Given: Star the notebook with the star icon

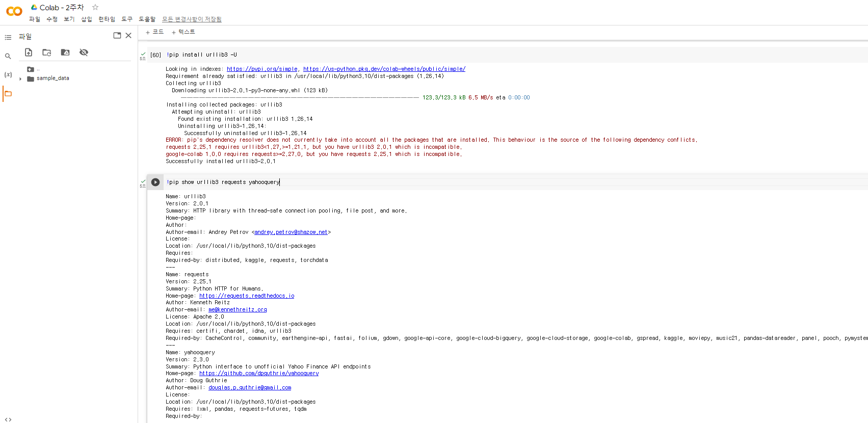Looking at the screenshot, I should [x=95, y=7].
